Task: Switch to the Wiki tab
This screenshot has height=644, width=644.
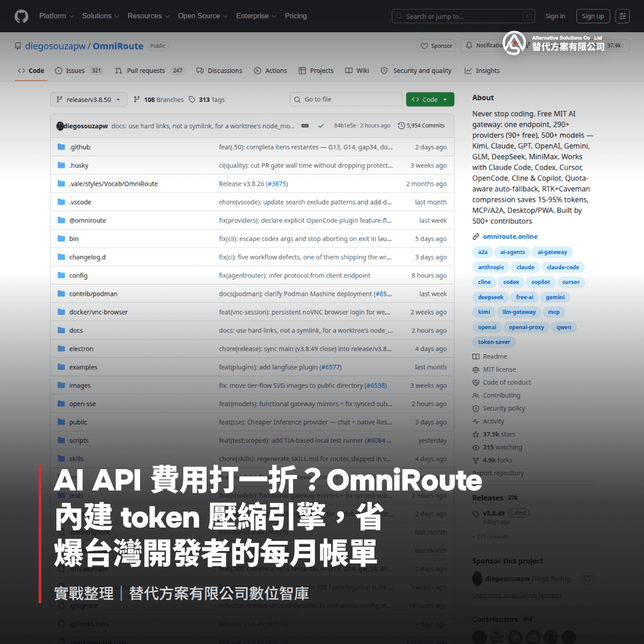Action: [x=357, y=71]
